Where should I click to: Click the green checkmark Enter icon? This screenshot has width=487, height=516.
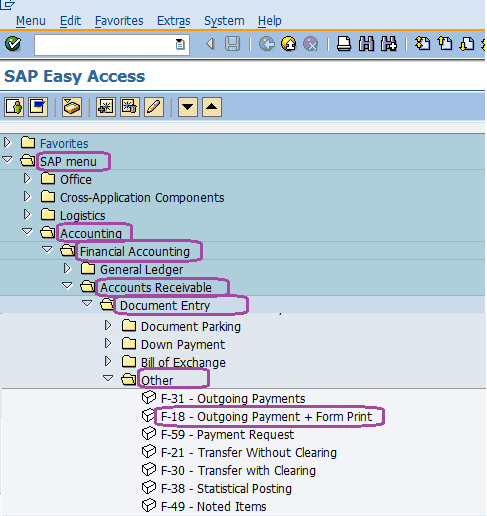point(13,44)
